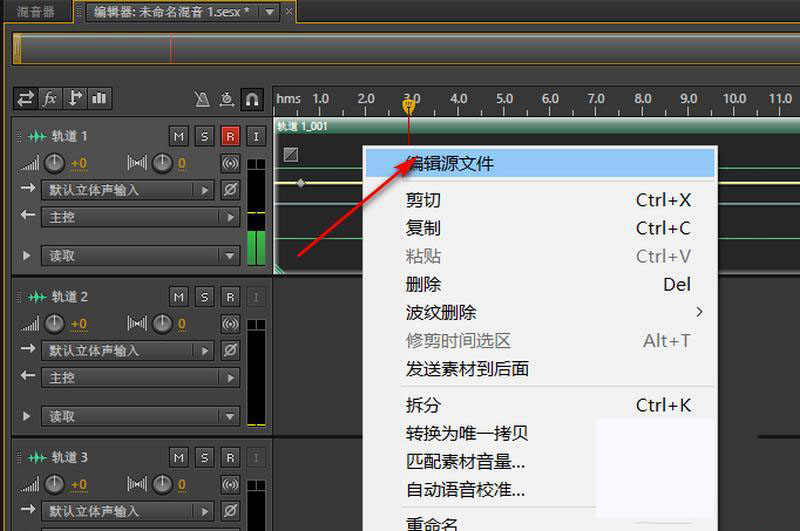
Task: Open 波纹删除 submenu
Action: [540, 312]
